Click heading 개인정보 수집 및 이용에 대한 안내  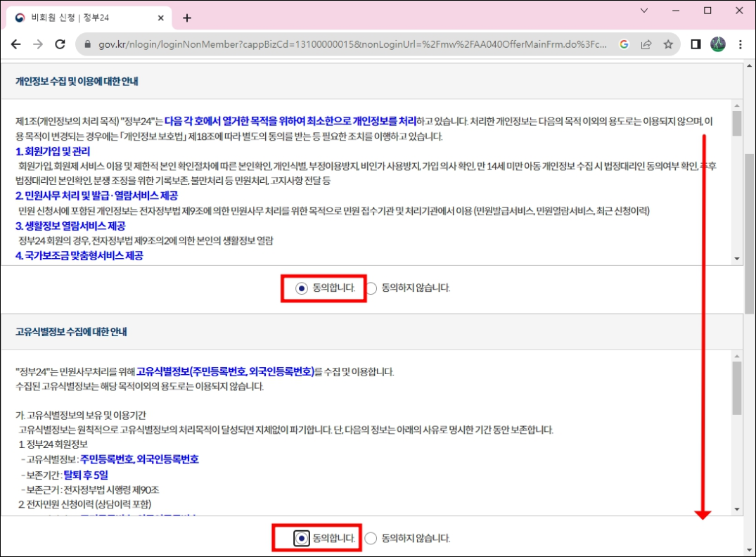(77, 81)
